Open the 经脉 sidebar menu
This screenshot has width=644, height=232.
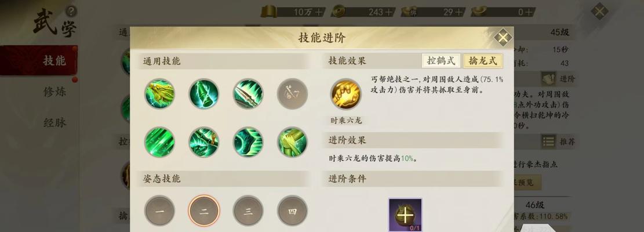point(54,122)
